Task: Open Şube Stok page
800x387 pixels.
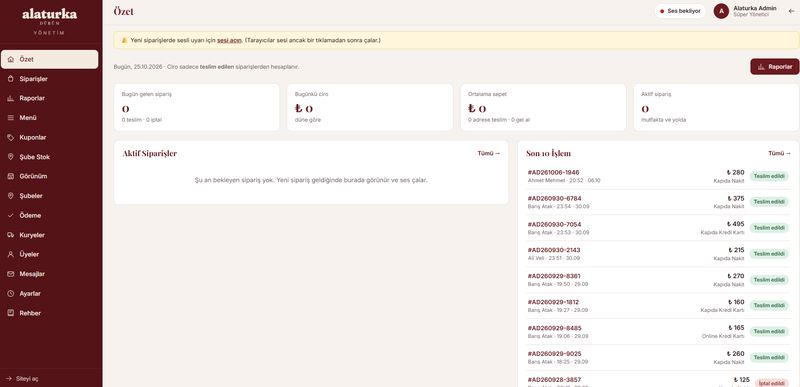Action: (49, 157)
